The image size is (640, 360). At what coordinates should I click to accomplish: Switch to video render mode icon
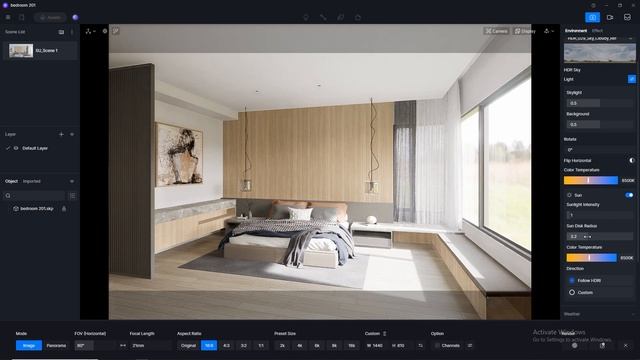click(x=610, y=17)
